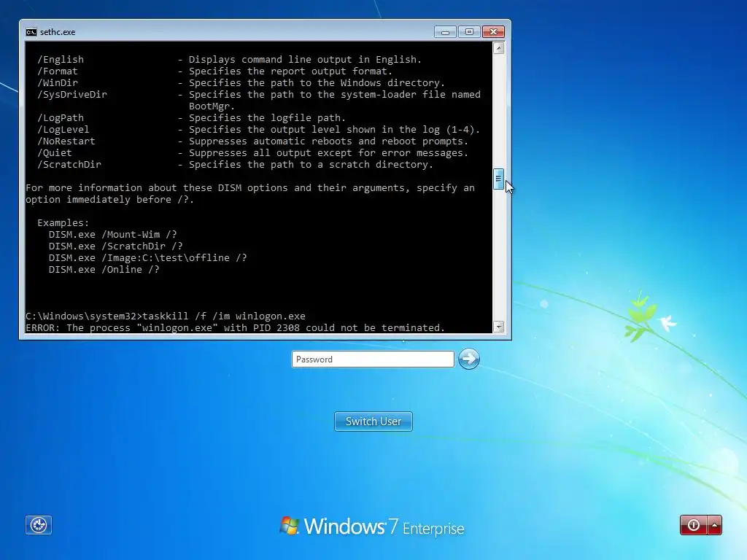747x560 pixels.
Task: Click the /NoRestart option text
Action: click(x=66, y=141)
